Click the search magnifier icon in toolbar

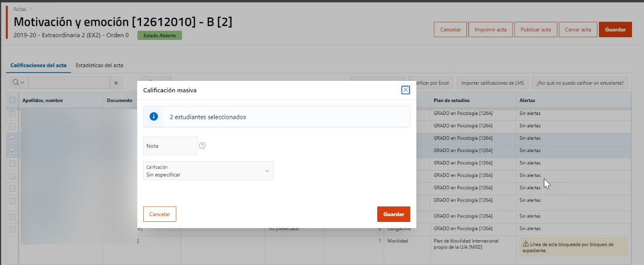click(x=16, y=82)
